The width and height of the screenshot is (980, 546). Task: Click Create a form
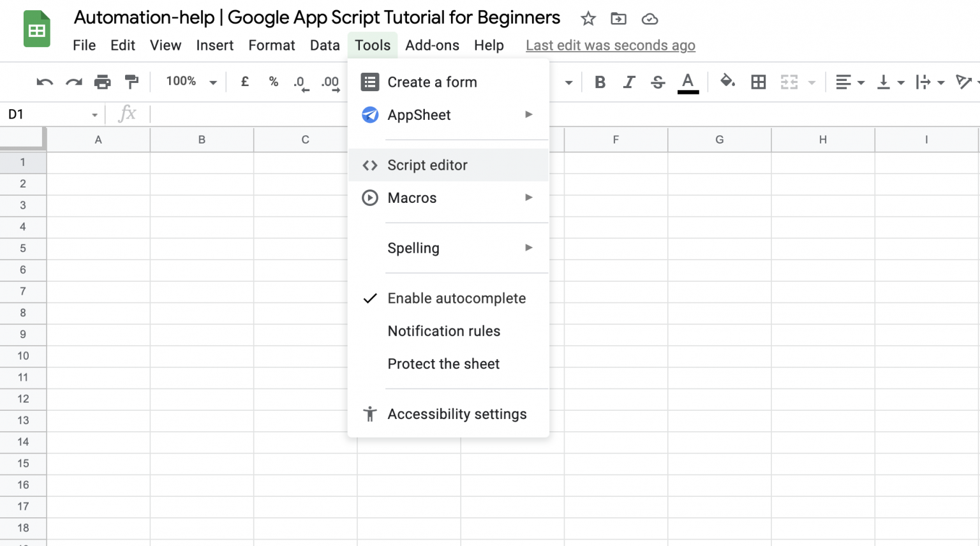click(x=432, y=82)
